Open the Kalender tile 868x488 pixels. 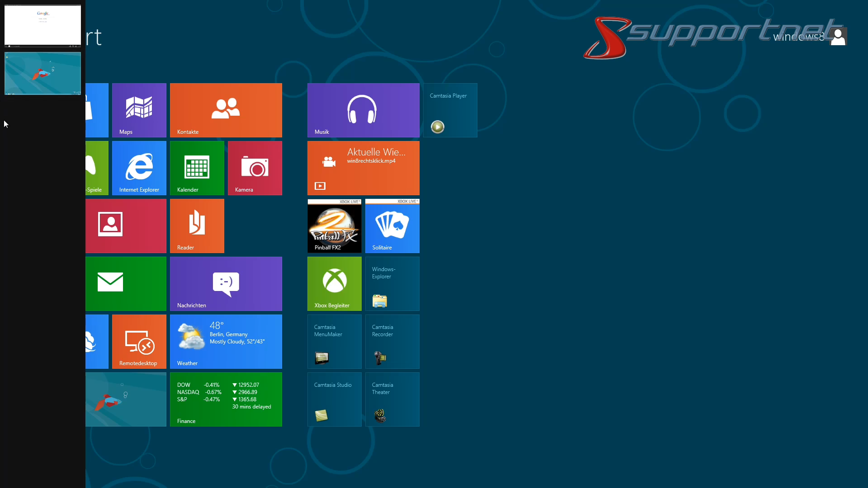click(197, 168)
